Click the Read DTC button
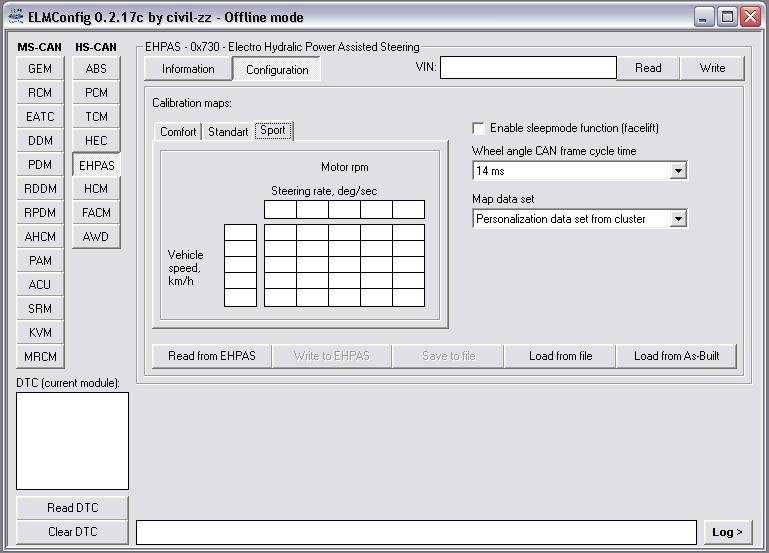 [73, 508]
